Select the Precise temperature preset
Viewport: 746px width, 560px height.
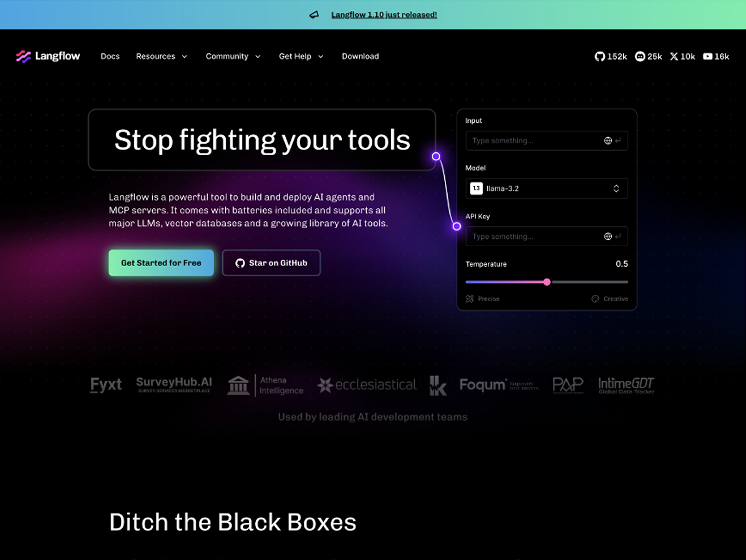483,299
